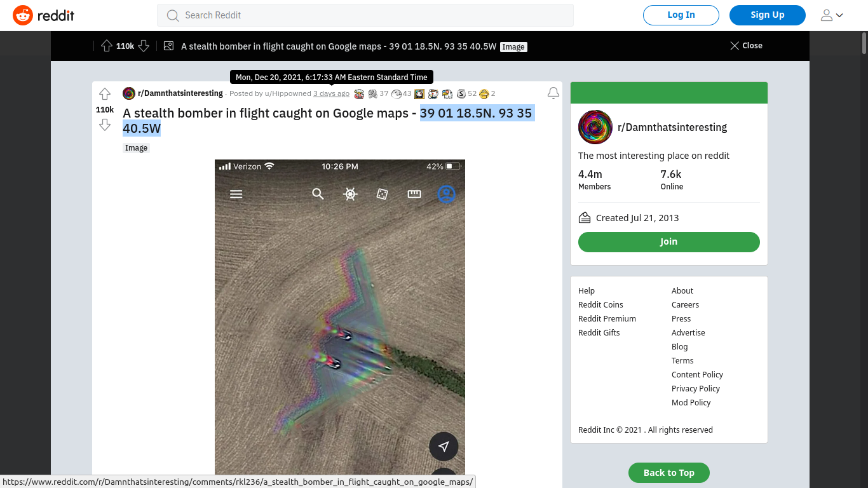868x488 pixels.
Task: Click the cake icon beside Created date
Action: pos(585,218)
